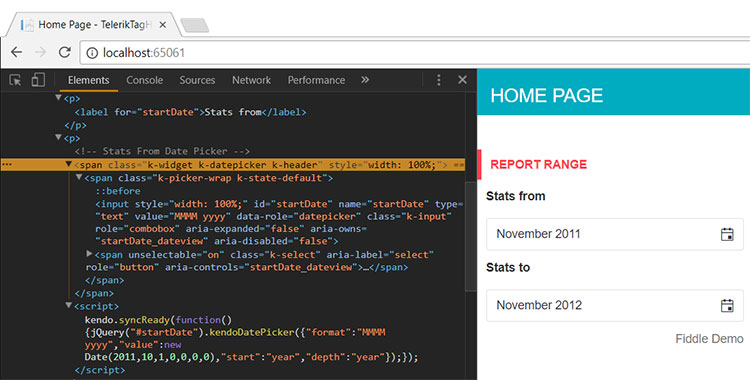Select the ::before pseudo-element row
750x380 pixels.
[x=118, y=191]
